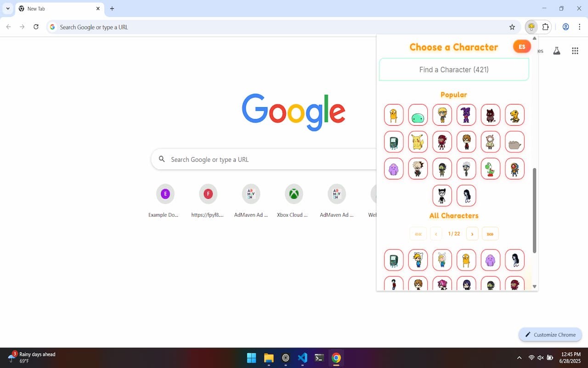Choose the Bendy character icon
The height and width of the screenshot is (368, 588).
point(442,195)
